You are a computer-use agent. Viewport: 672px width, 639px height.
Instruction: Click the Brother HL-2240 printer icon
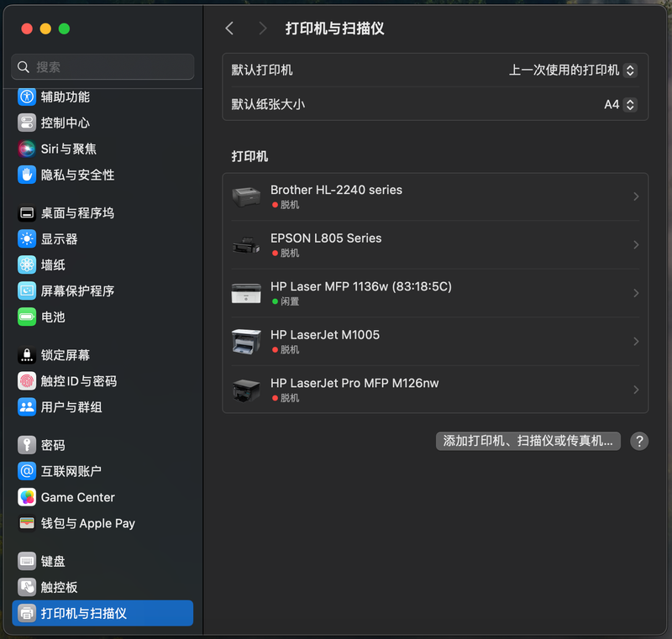pos(246,196)
